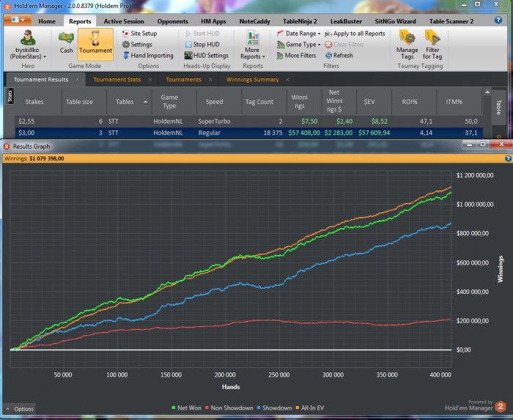Open the Date Range dropdown
Screen dimensions: 513x420
tap(300, 34)
